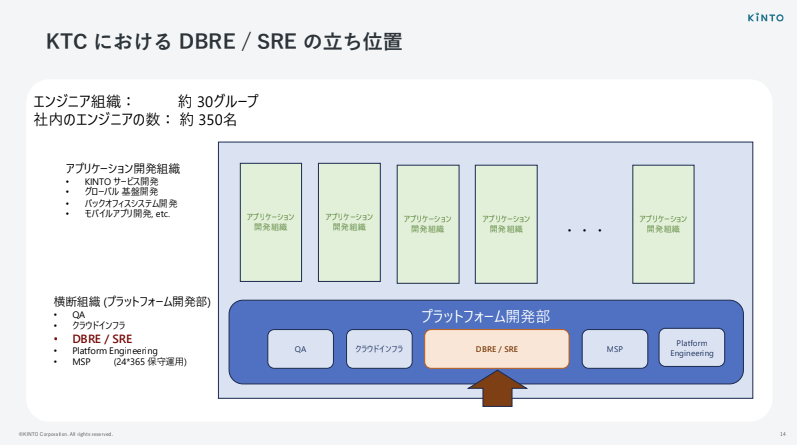
Task: Click the Platform Engineering box
Action: tap(692, 348)
